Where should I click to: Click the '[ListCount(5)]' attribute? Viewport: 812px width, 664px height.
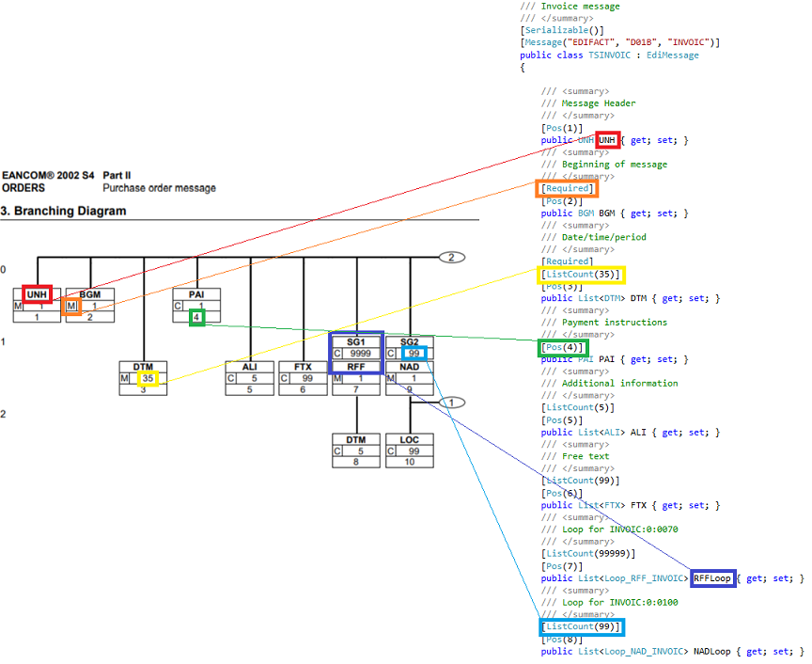coord(578,407)
